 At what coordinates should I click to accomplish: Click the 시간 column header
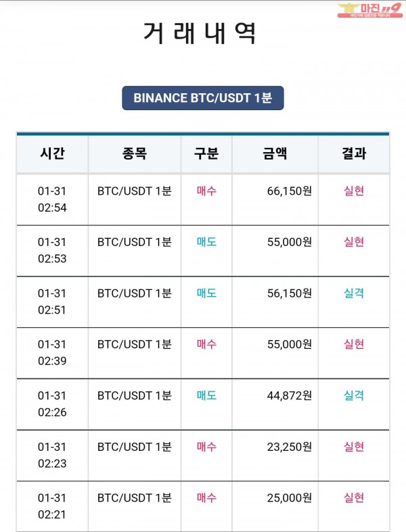(x=52, y=153)
